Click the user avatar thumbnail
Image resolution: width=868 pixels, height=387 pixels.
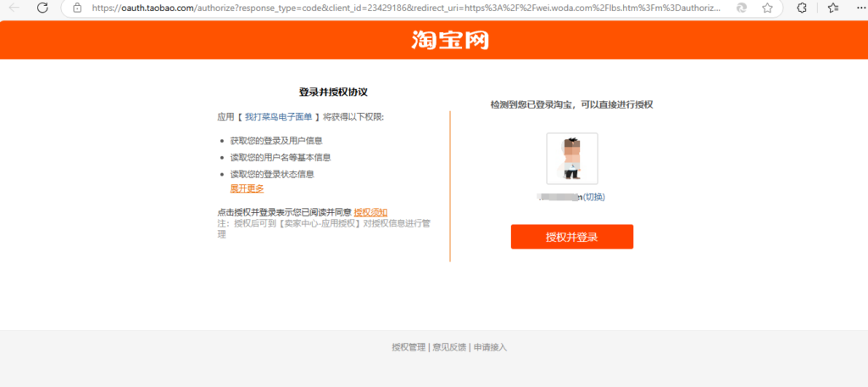click(572, 159)
